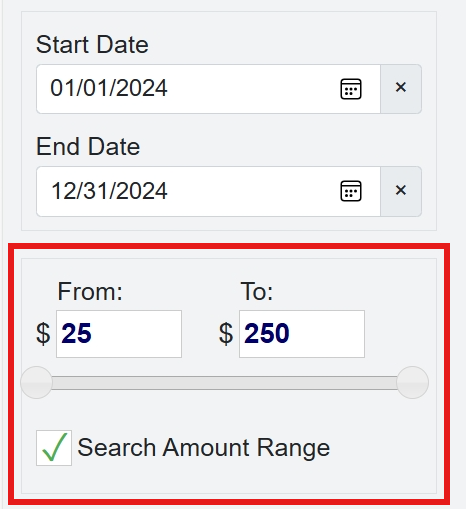Viewport: 466px width, 509px height.
Task: Click the Search Amount Range label text
Action: pos(204,448)
